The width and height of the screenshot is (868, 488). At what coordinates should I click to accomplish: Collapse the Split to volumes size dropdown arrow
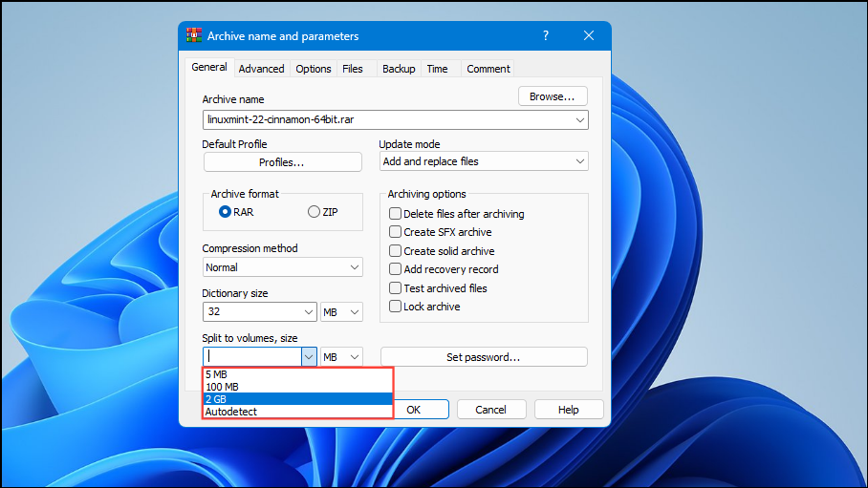[x=309, y=357]
